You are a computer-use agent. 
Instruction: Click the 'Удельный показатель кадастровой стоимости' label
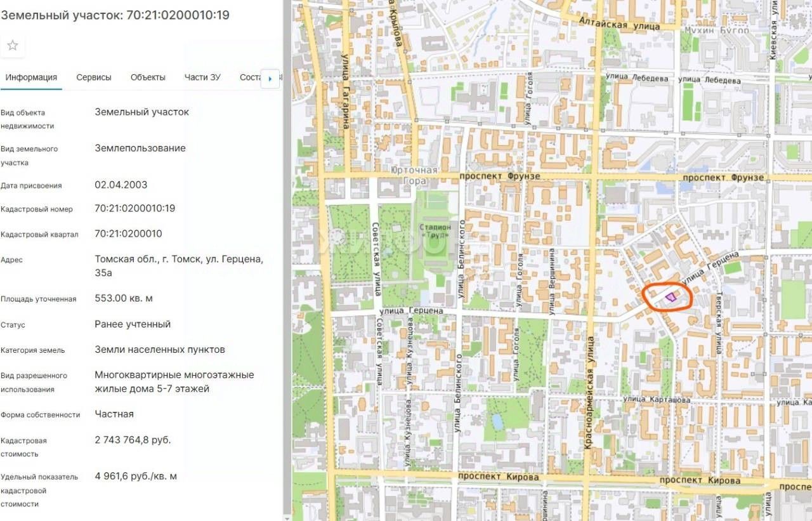pyautogui.click(x=39, y=491)
